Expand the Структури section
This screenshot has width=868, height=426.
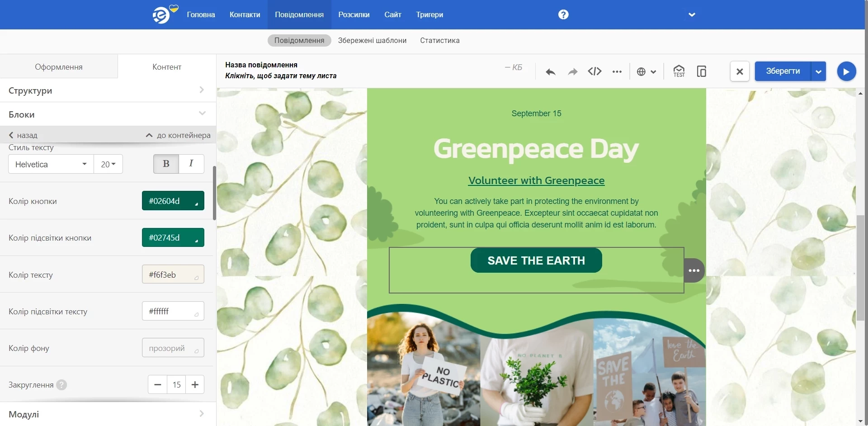click(108, 90)
